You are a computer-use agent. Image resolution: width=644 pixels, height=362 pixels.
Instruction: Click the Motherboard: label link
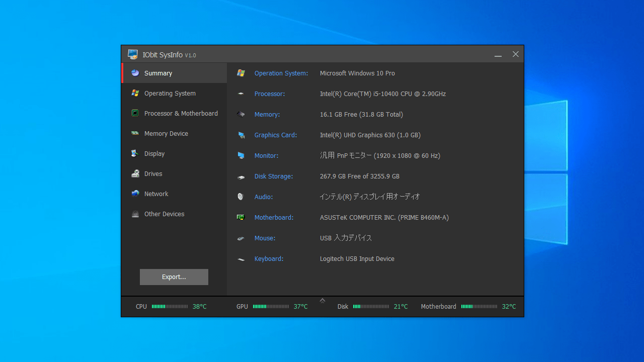pyautogui.click(x=274, y=217)
